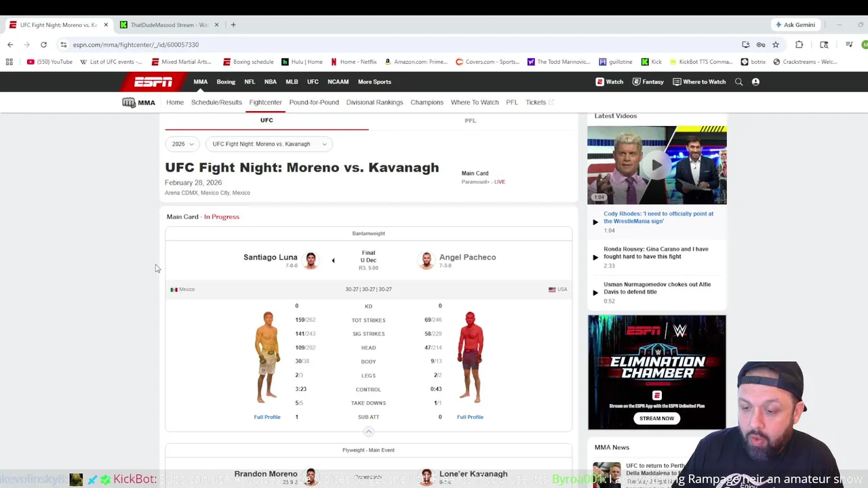Open the MMA menu in the ESPN nav
Viewport: 868px width, 488px height.
pyautogui.click(x=200, y=82)
